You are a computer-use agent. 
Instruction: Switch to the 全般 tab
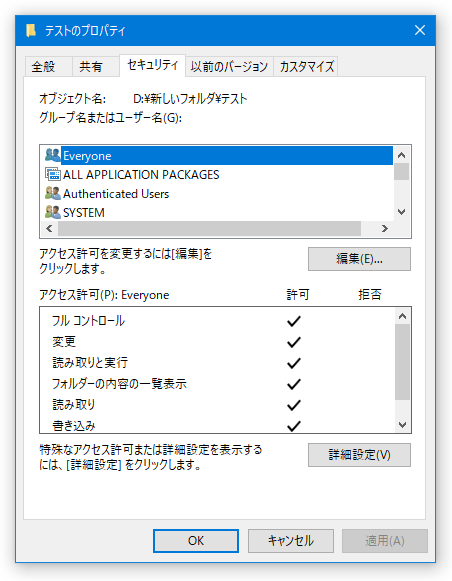(44, 67)
